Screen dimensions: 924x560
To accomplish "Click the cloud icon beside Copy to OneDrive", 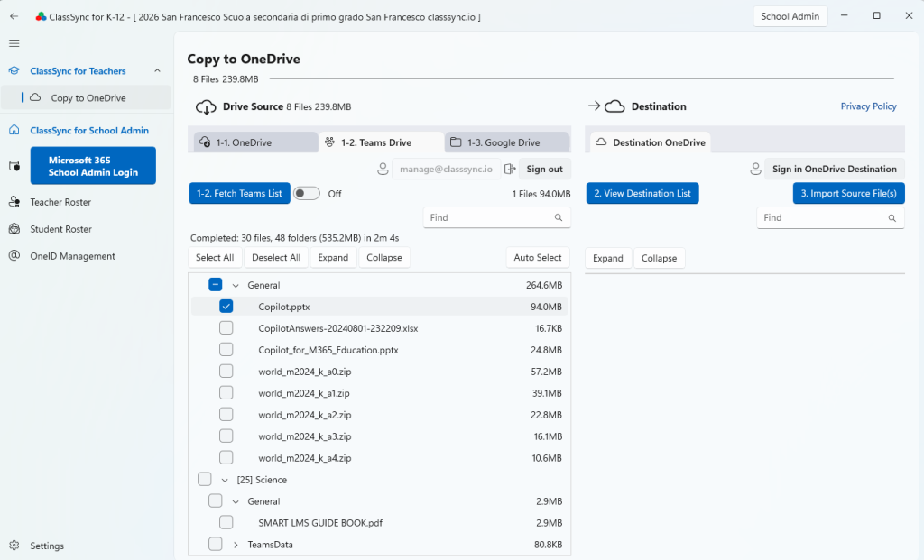I will [35, 97].
